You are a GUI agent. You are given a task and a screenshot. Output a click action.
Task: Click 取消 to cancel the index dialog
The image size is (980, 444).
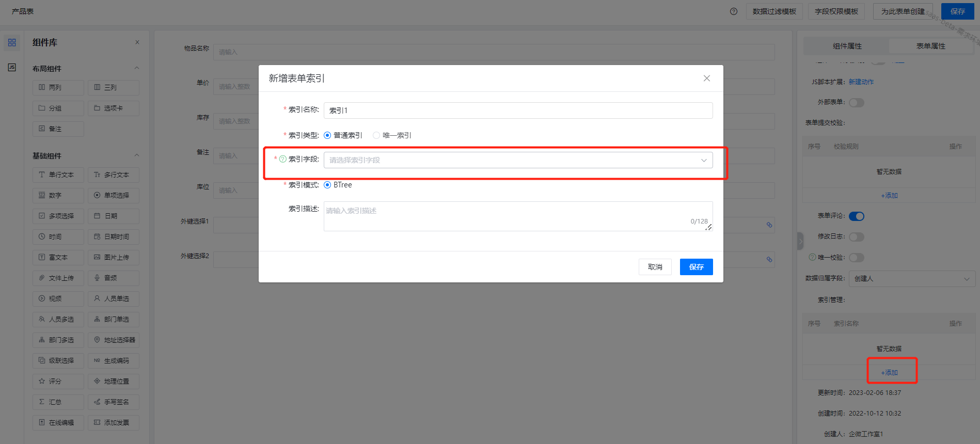[x=655, y=267]
